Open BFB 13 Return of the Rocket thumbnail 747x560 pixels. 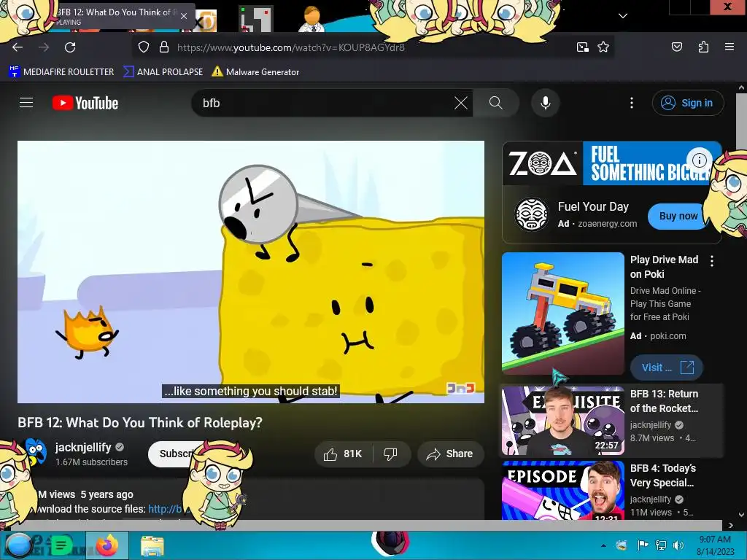click(x=562, y=421)
